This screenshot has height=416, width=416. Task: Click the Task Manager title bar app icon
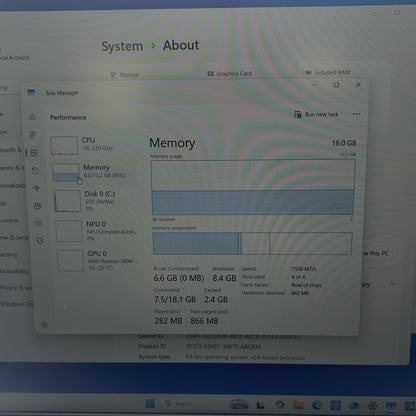31,92
